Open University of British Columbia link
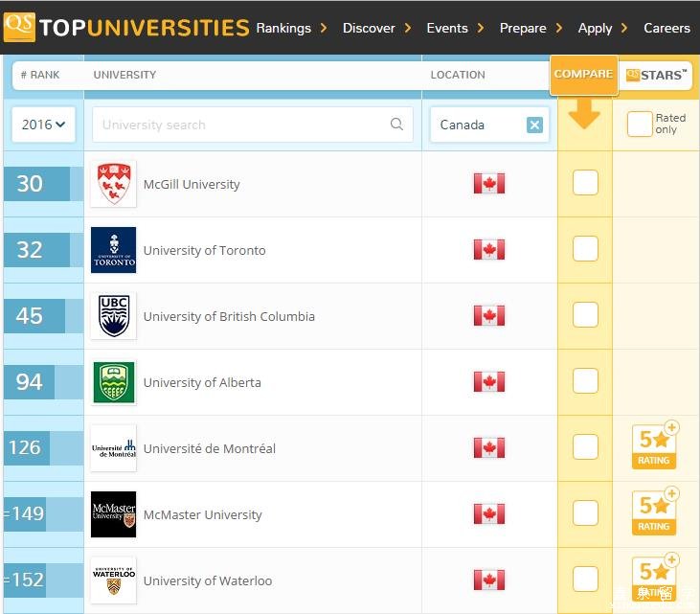 229,316
